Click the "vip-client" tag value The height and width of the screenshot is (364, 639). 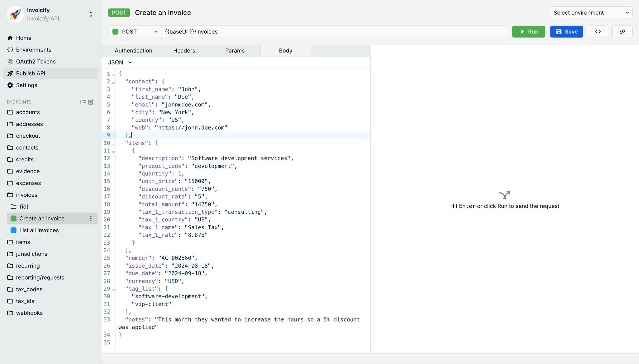click(x=151, y=304)
